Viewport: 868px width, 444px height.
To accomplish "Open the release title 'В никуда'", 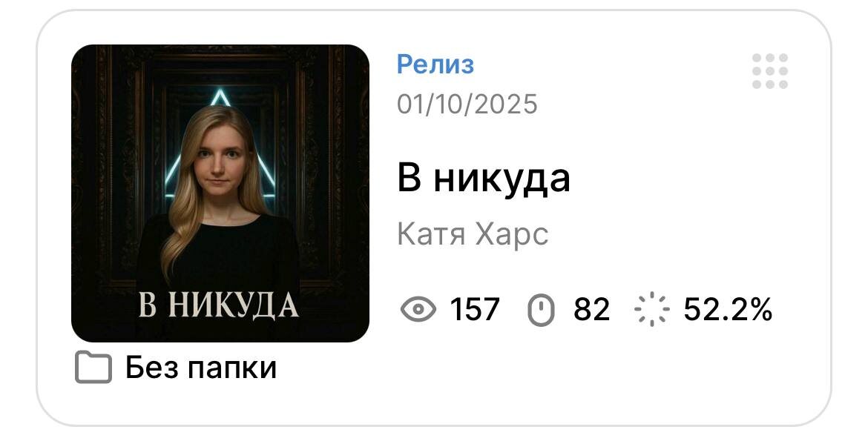I will [483, 179].
